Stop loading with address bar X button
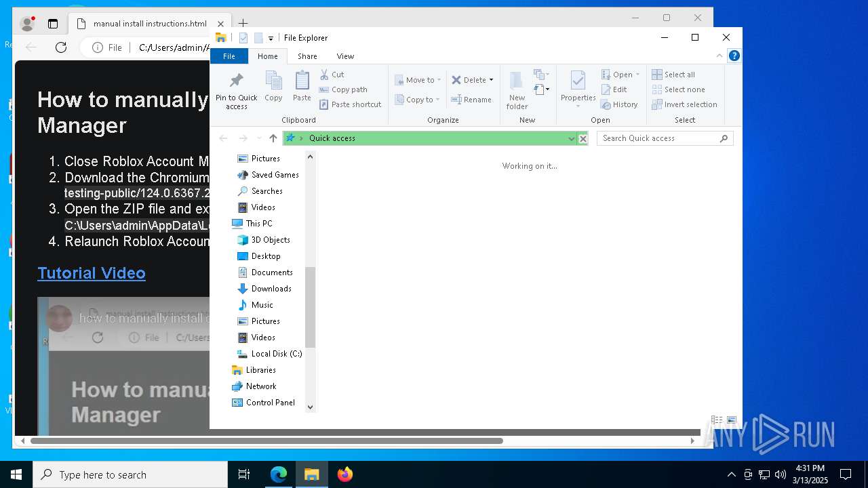The height and width of the screenshot is (488, 868). [583, 138]
